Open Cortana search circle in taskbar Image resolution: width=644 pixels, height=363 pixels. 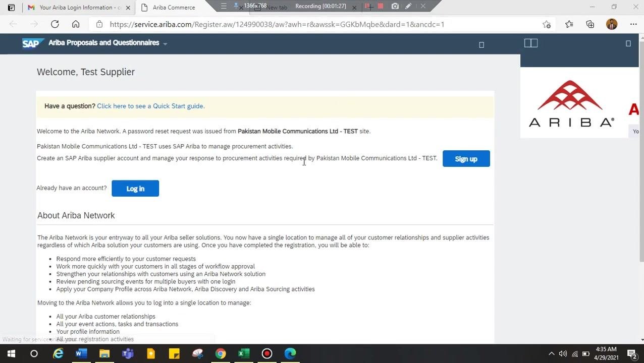pos(34,353)
